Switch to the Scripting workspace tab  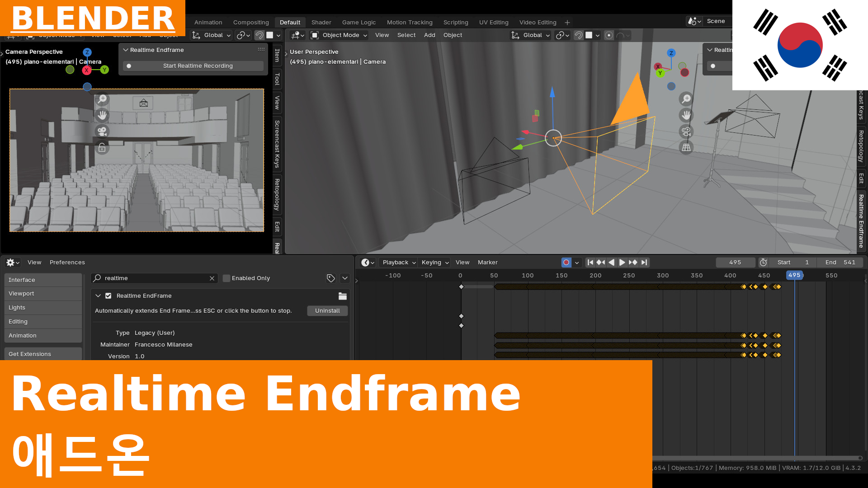coord(456,23)
